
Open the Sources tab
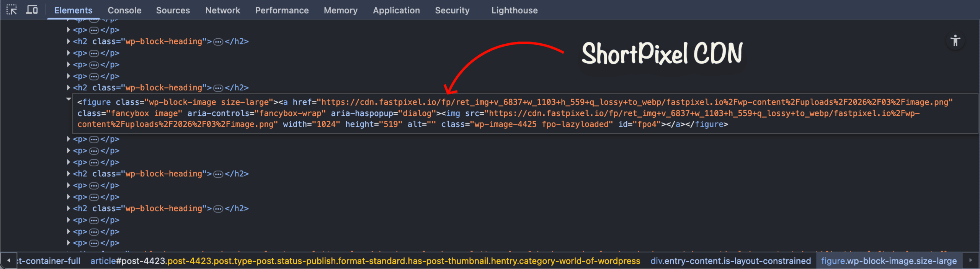point(173,10)
